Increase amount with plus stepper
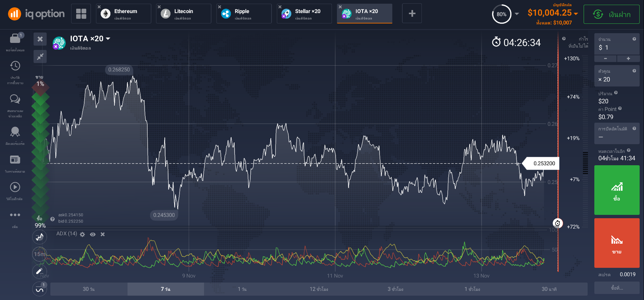Image resolution: width=644 pixels, height=300 pixels. point(628,59)
